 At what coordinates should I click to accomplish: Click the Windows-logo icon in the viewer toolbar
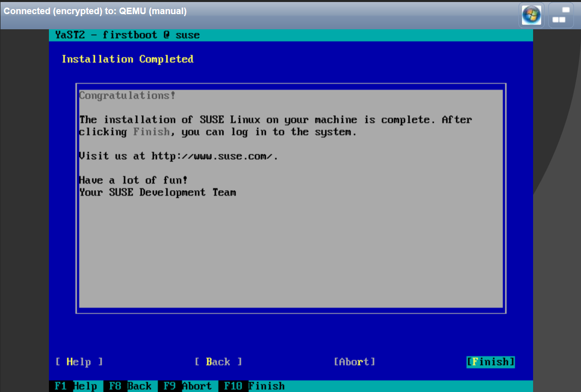(532, 15)
